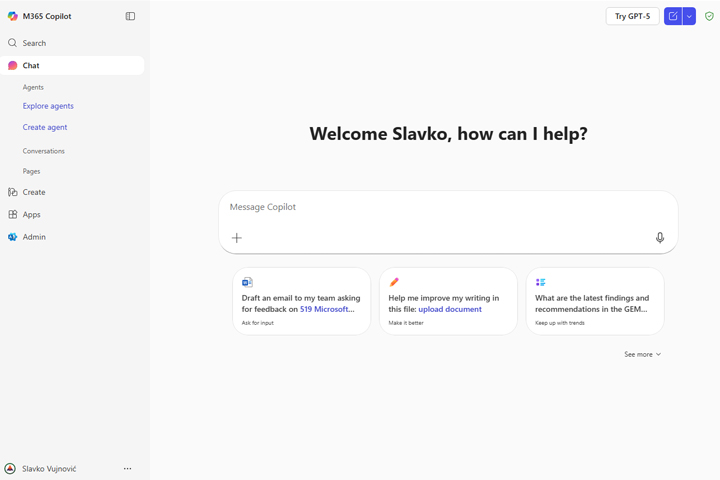Click the plus button to add content
720x480 pixels.
pos(237,238)
